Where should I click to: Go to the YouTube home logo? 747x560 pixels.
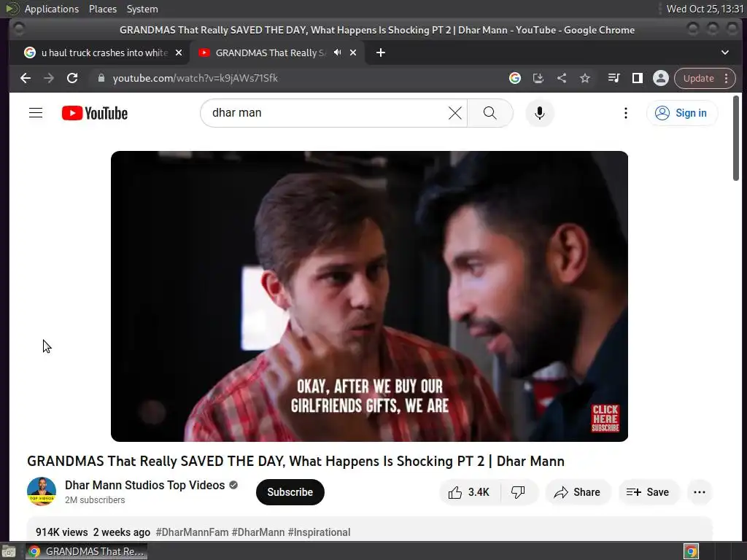point(95,113)
